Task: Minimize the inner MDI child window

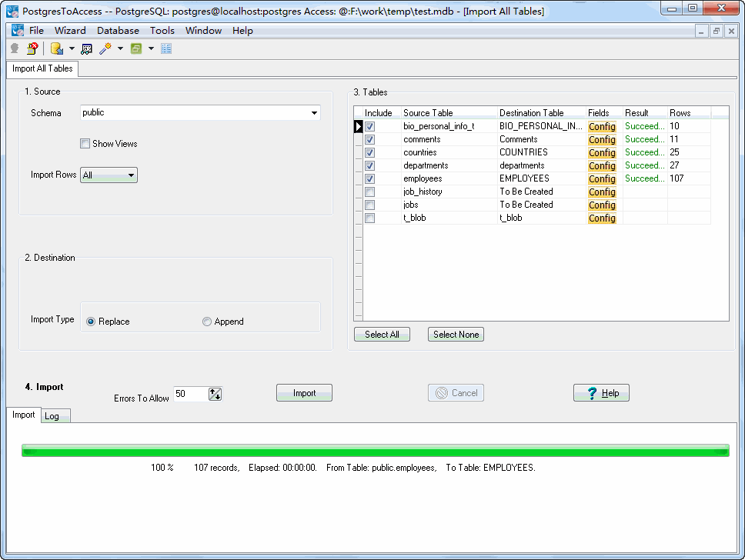Action: [701, 32]
